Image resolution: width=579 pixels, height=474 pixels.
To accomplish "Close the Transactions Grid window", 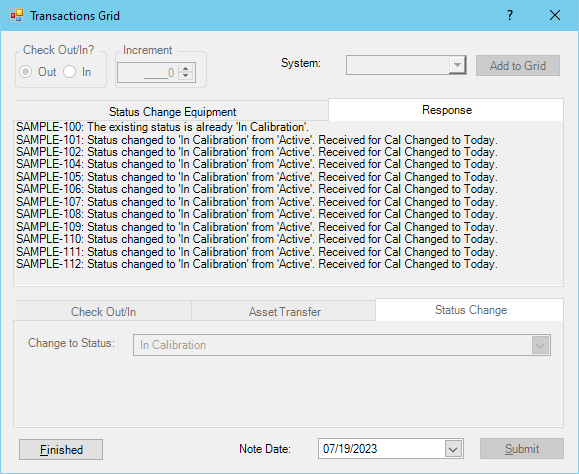I will coord(555,16).
